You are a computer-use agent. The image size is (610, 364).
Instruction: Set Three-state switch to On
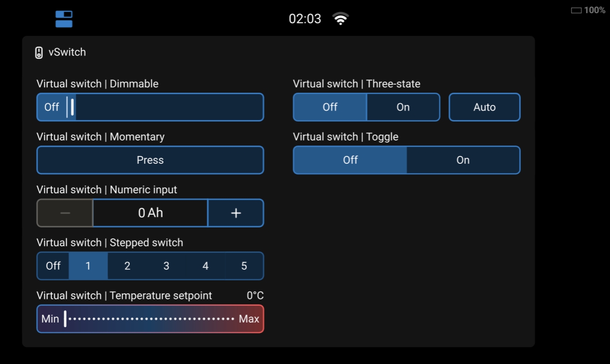[x=403, y=107]
